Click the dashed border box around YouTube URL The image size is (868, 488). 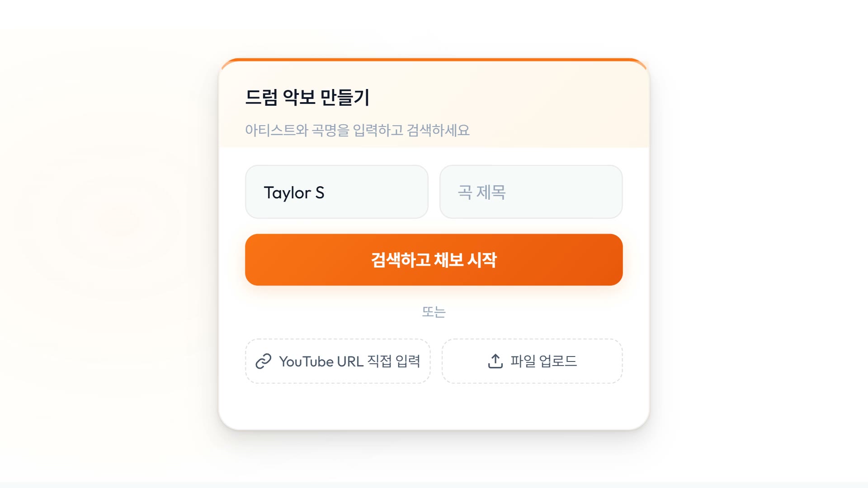[x=338, y=361]
